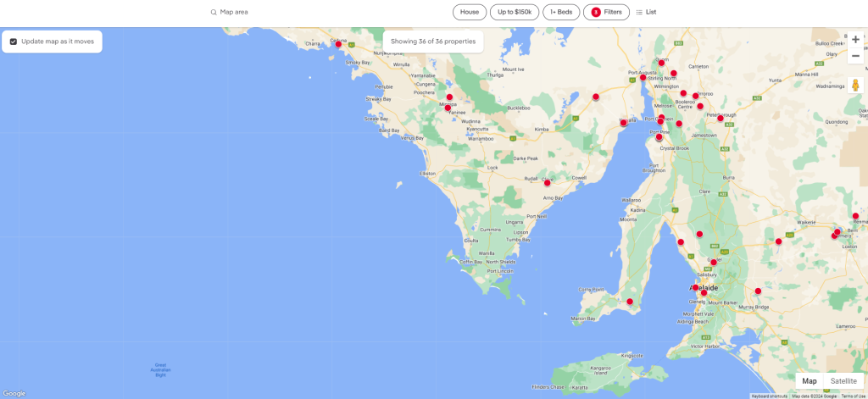The height and width of the screenshot is (399, 868).
Task: Click the Street View pegman icon
Action: [855, 86]
